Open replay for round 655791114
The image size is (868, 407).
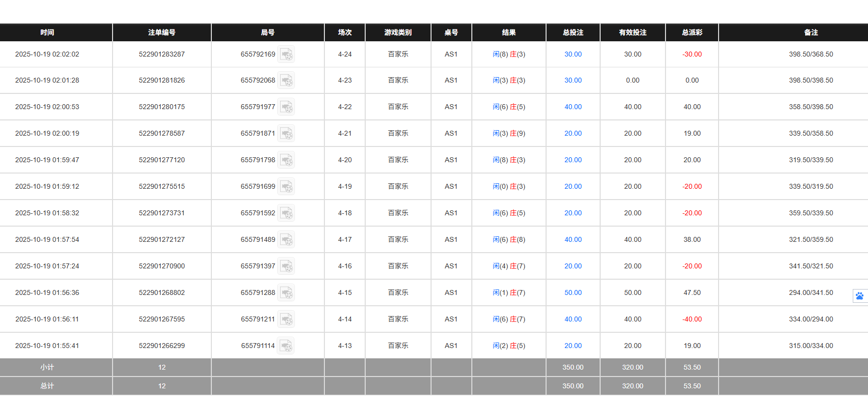tap(287, 346)
